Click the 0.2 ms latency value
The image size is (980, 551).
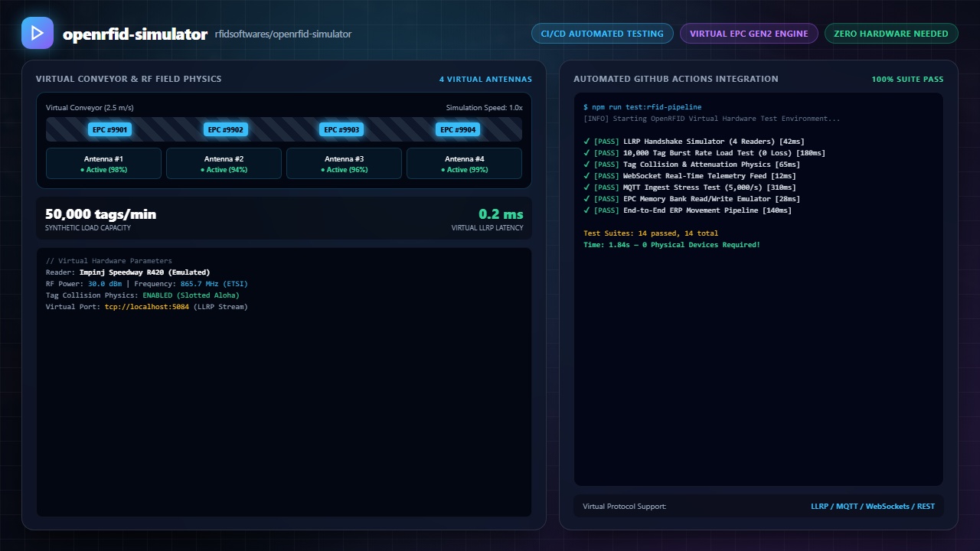[501, 214]
